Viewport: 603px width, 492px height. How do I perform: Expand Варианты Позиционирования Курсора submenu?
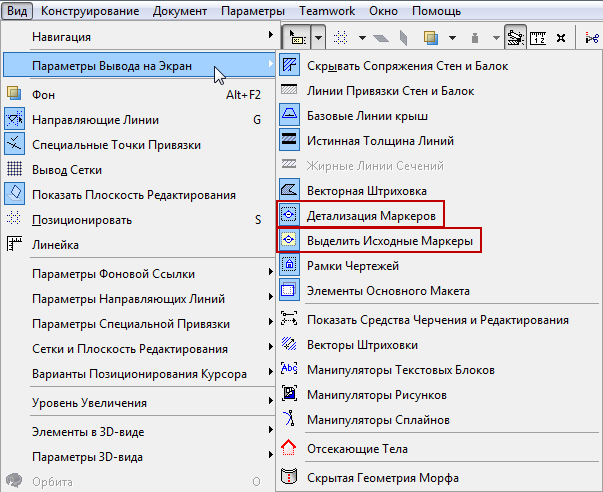click(139, 374)
